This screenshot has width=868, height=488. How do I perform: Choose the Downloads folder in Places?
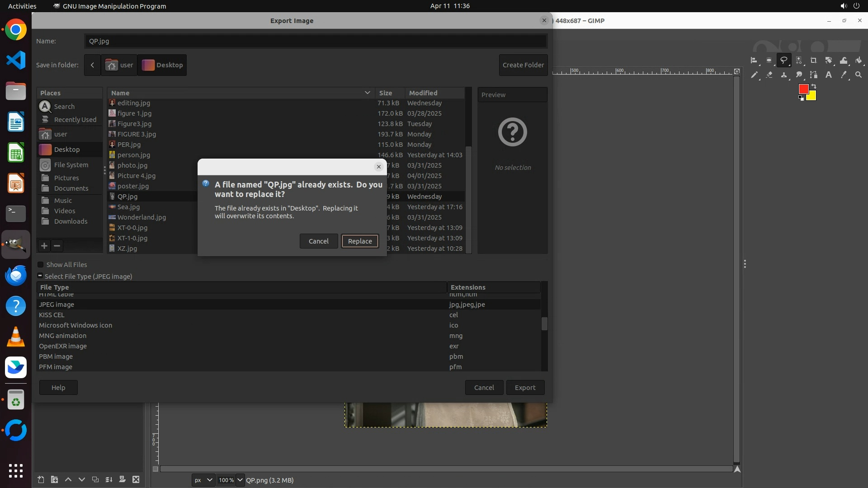pyautogui.click(x=71, y=221)
